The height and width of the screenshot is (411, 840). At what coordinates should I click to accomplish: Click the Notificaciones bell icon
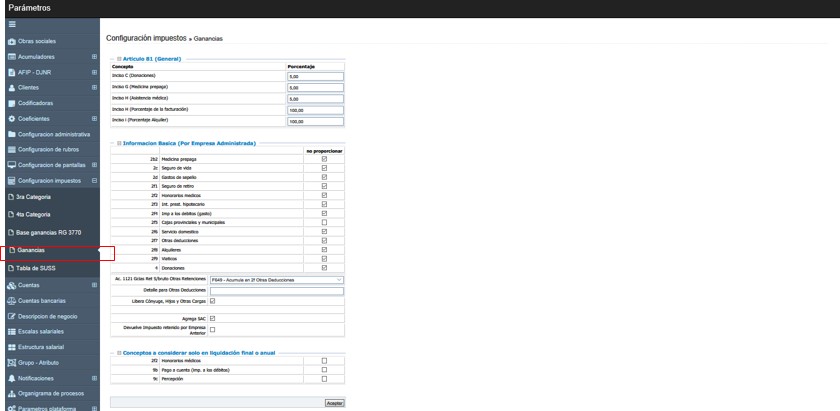point(12,379)
